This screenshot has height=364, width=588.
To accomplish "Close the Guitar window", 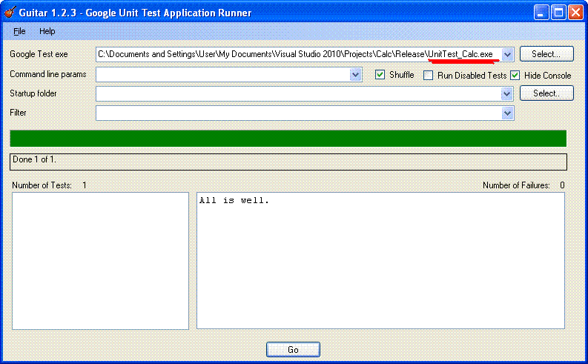I will click(575, 13).
